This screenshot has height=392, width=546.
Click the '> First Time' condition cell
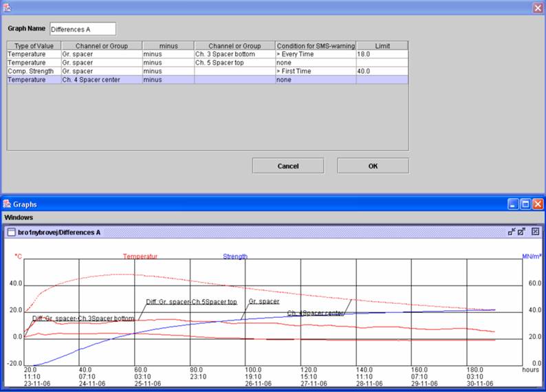316,71
